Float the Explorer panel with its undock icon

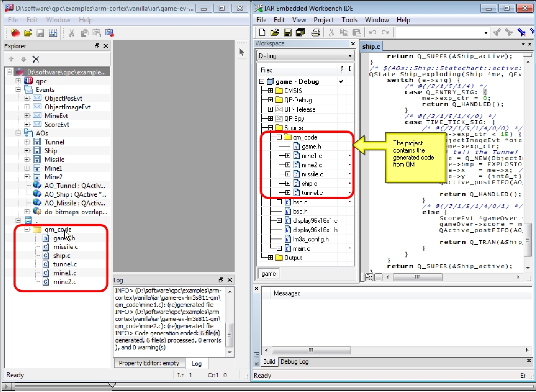97,46
